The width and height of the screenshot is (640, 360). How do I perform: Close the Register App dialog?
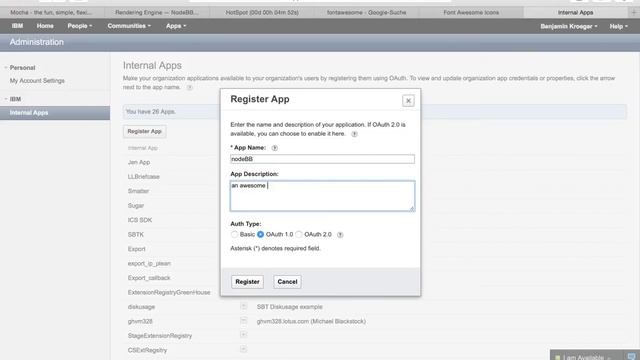click(x=408, y=100)
